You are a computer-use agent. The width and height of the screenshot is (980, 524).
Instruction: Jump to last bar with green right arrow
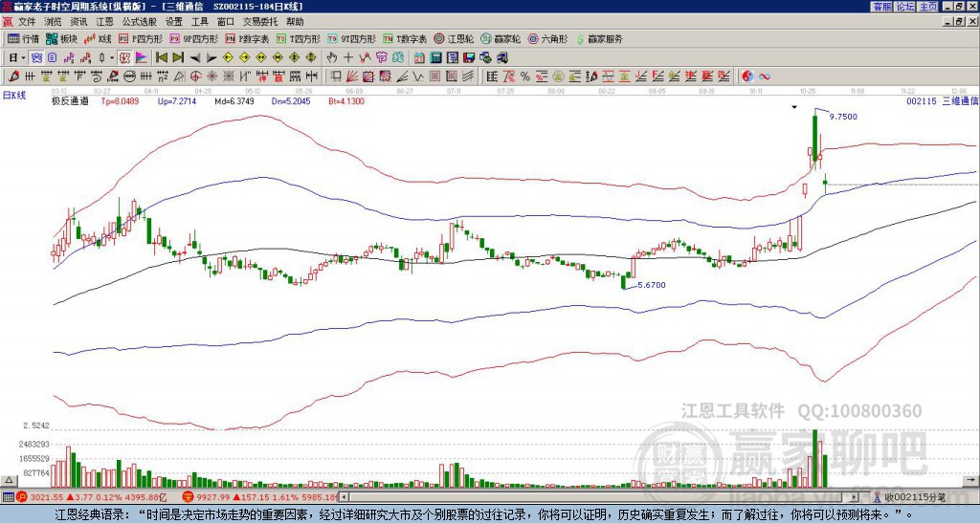(178, 58)
